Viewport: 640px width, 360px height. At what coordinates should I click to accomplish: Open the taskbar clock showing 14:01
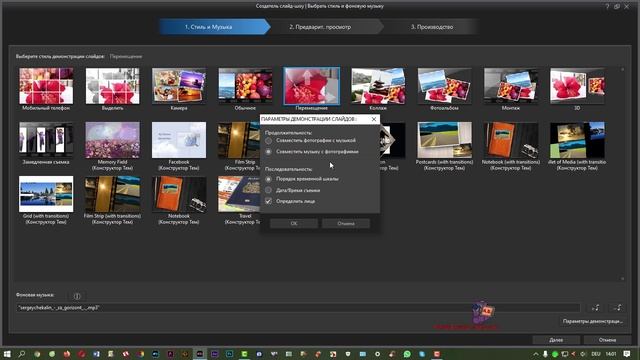pyautogui.click(x=611, y=354)
